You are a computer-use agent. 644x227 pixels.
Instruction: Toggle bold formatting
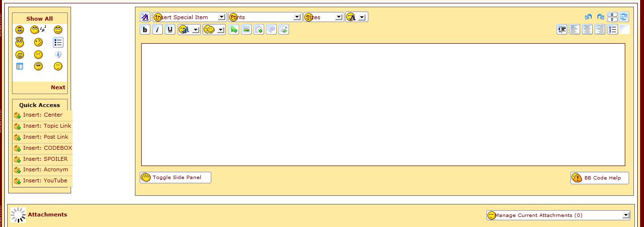[145, 30]
